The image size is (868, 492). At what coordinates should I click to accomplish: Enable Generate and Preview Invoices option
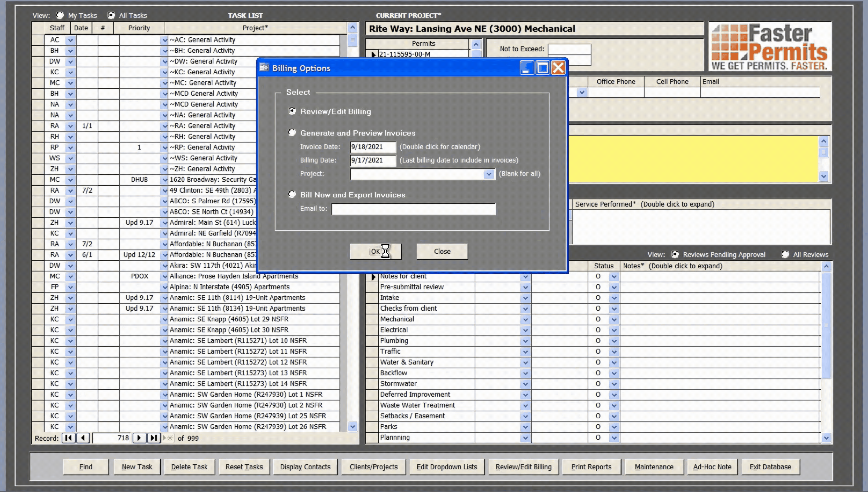[x=292, y=132]
